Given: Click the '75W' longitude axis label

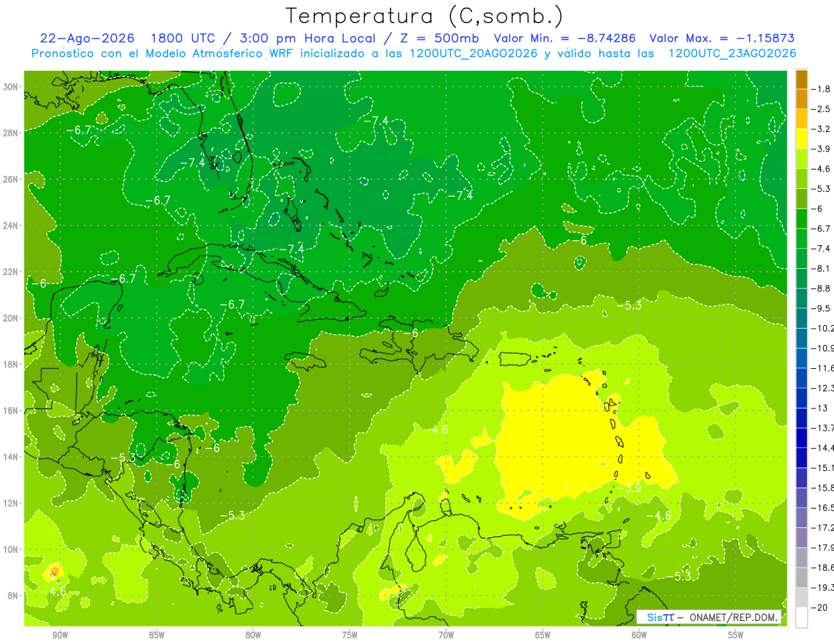Looking at the screenshot, I should tap(350, 635).
